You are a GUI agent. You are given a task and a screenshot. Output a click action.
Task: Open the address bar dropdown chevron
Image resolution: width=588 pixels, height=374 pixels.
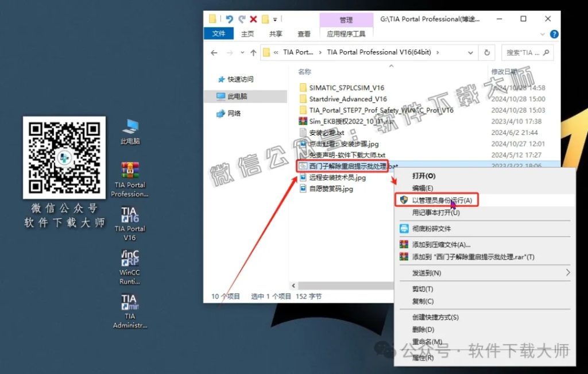coord(471,52)
